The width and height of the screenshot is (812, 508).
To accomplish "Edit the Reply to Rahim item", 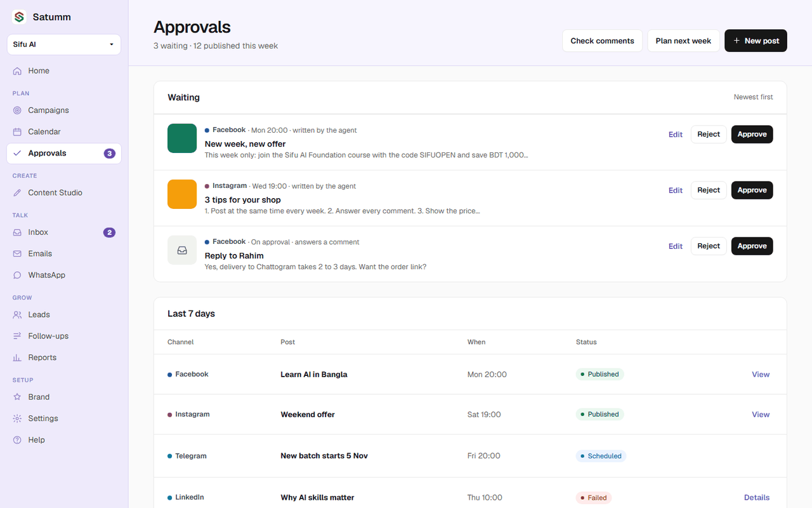I will point(676,246).
